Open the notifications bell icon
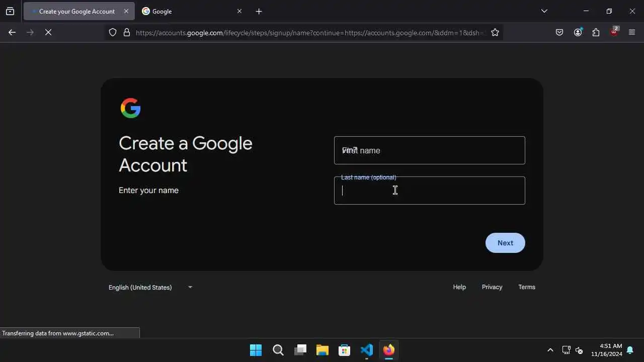Viewport: 644px width, 362px height. click(630, 350)
